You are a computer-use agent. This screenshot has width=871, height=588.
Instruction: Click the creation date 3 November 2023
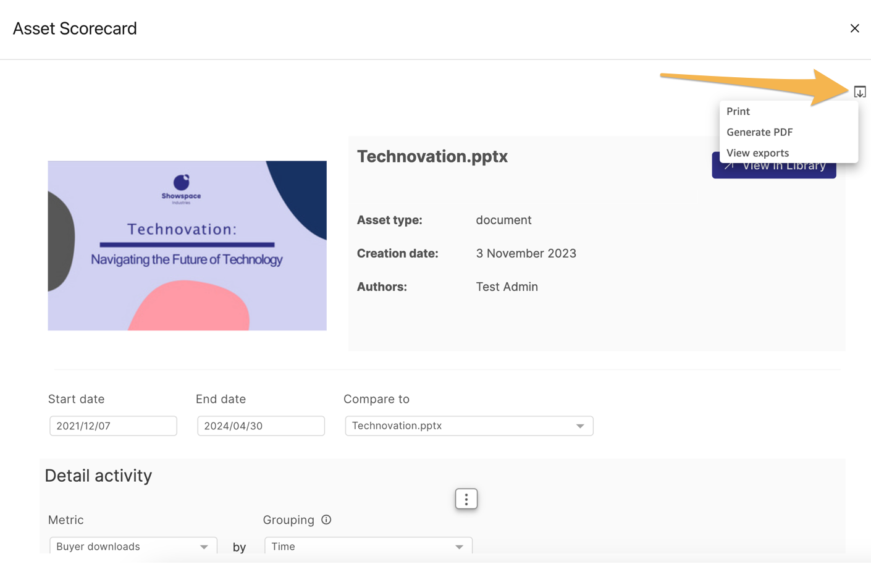click(x=526, y=253)
